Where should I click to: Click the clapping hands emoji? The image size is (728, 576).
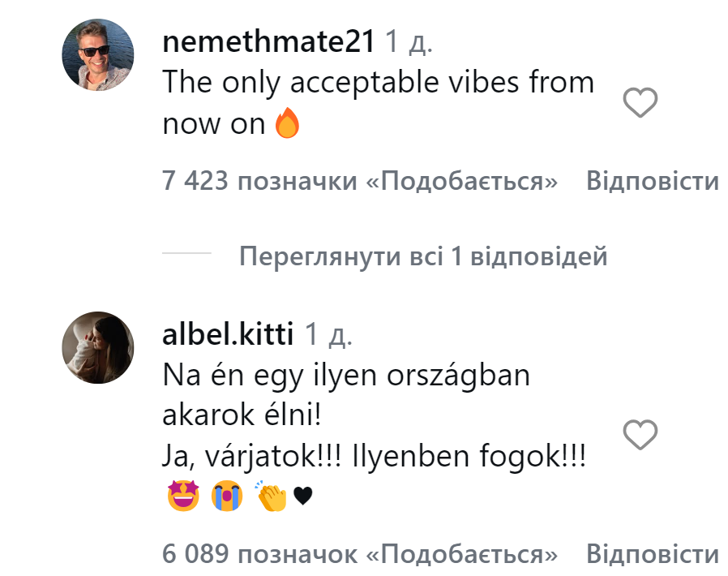pos(272,496)
